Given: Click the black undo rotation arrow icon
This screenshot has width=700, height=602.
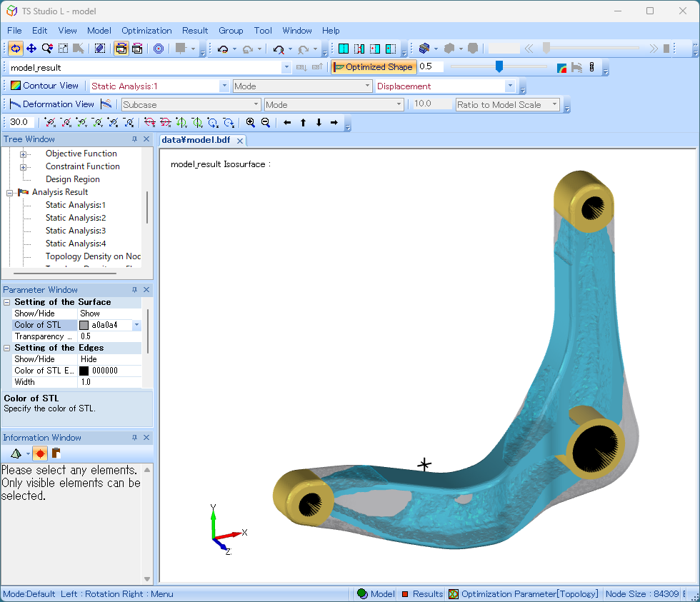Looking at the screenshot, I should [x=223, y=49].
